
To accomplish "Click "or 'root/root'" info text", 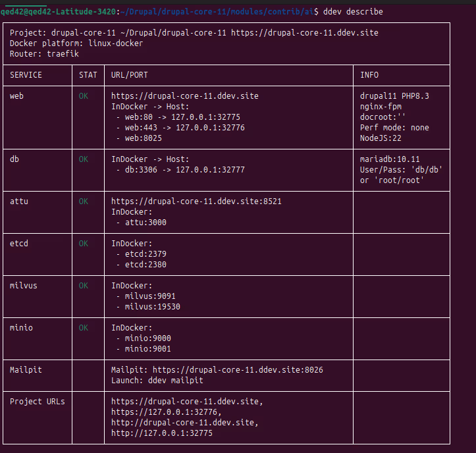I will pyautogui.click(x=392, y=180).
